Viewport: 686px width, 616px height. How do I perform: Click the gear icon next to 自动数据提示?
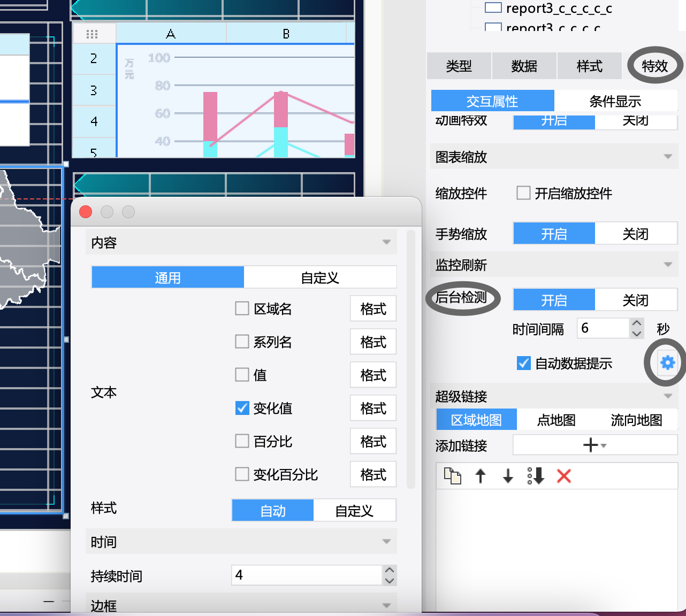(x=667, y=363)
